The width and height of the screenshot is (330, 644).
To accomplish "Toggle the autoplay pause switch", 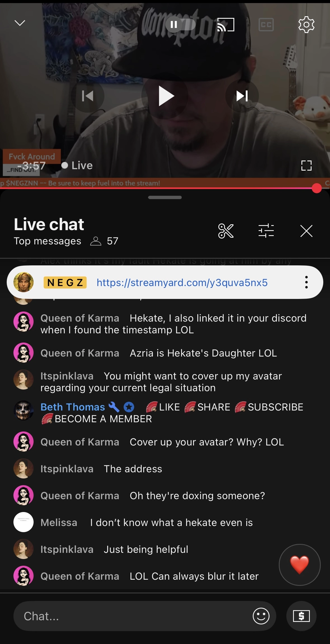I will 180,25.
